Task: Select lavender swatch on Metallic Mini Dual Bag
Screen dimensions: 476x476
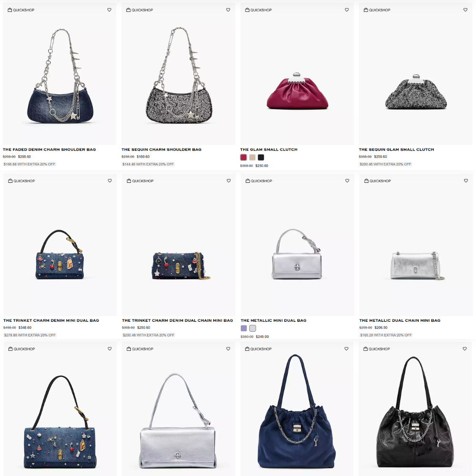Action: point(244,328)
